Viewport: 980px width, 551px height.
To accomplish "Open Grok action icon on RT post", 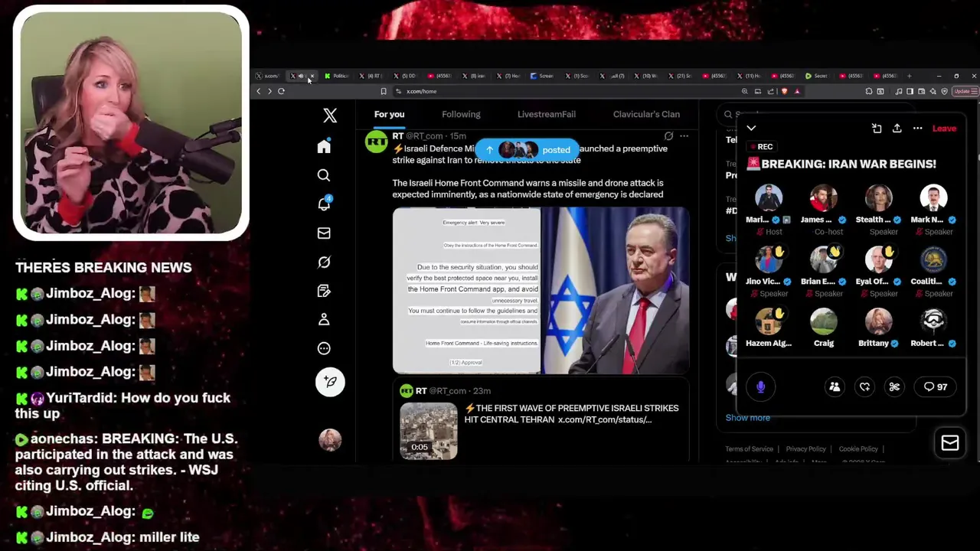I will click(x=668, y=136).
